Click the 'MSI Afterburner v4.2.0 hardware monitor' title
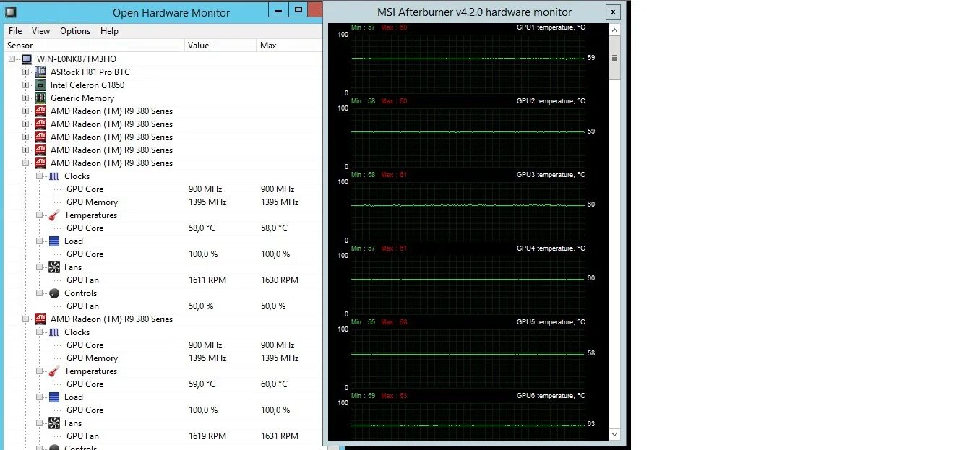 pyautogui.click(x=474, y=12)
